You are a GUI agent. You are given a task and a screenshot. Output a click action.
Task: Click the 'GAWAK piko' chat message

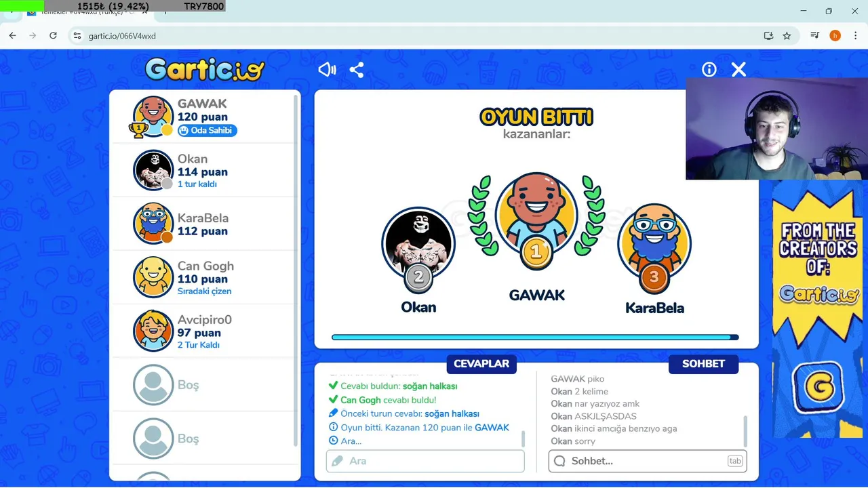coord(577,379)
